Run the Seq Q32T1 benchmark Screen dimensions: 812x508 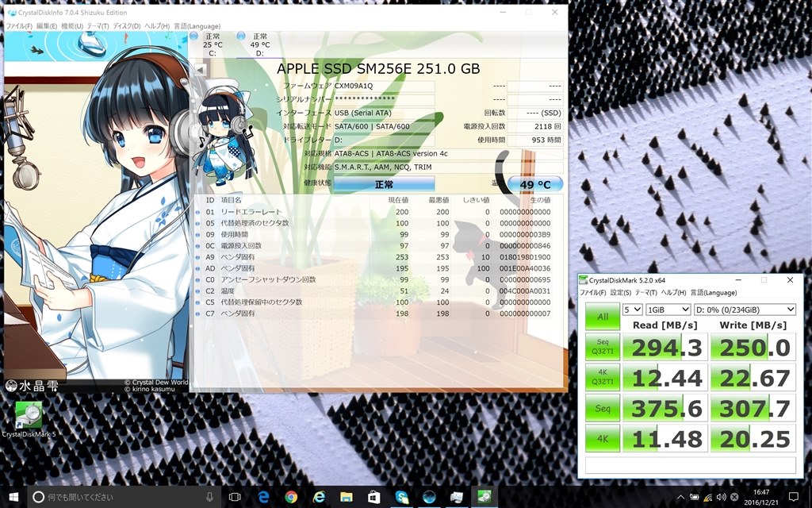(603, 347)
